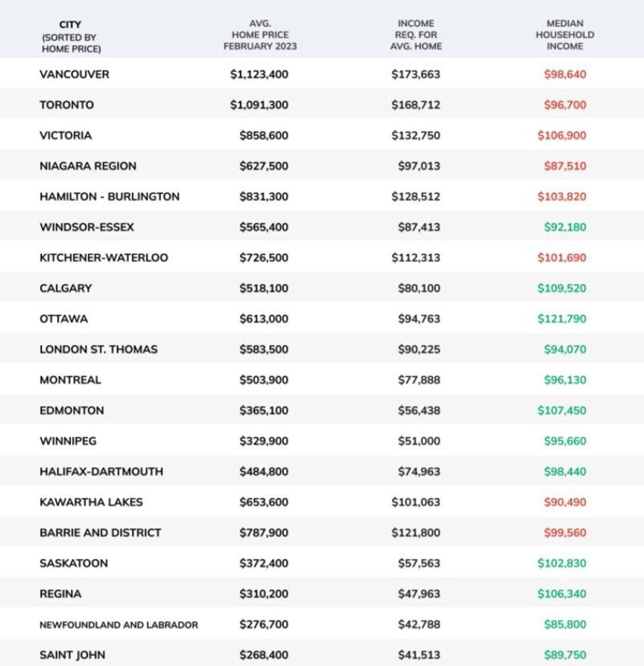Click KITCHENER-WATERLOO required income $112,313
The image size is (644, 666).
pos(416,258)
